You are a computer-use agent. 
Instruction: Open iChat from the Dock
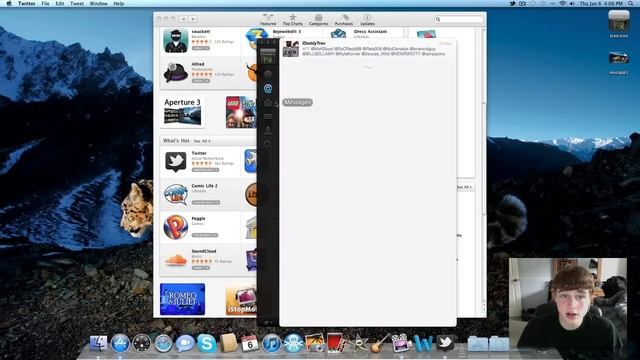click(x=185, y=344)
